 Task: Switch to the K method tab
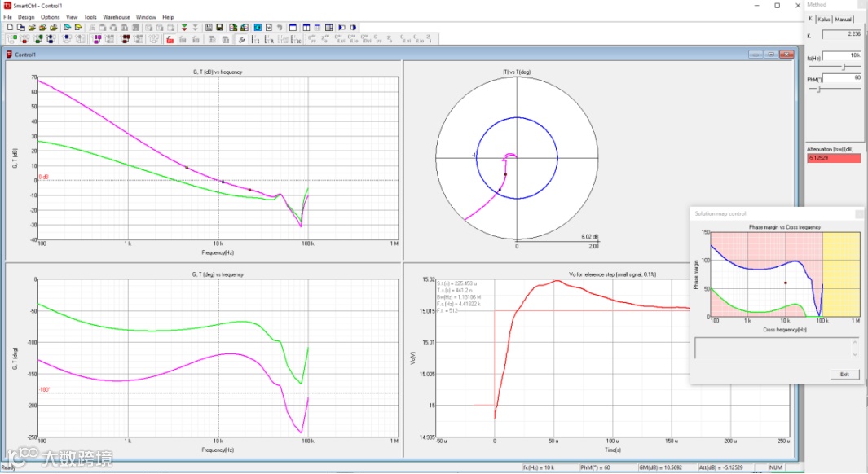(x=810, y=19)
